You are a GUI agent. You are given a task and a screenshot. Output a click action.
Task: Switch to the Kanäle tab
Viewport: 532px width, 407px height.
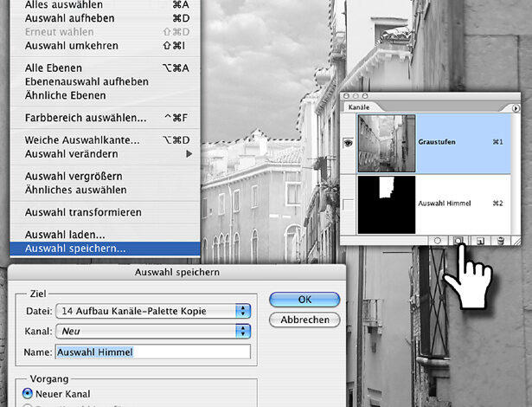coord(359,107)
